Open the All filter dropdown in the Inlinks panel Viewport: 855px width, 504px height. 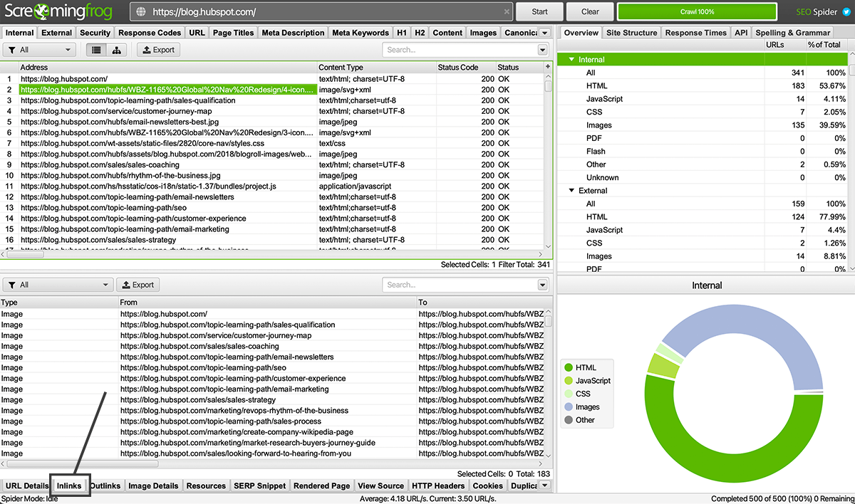58,285
